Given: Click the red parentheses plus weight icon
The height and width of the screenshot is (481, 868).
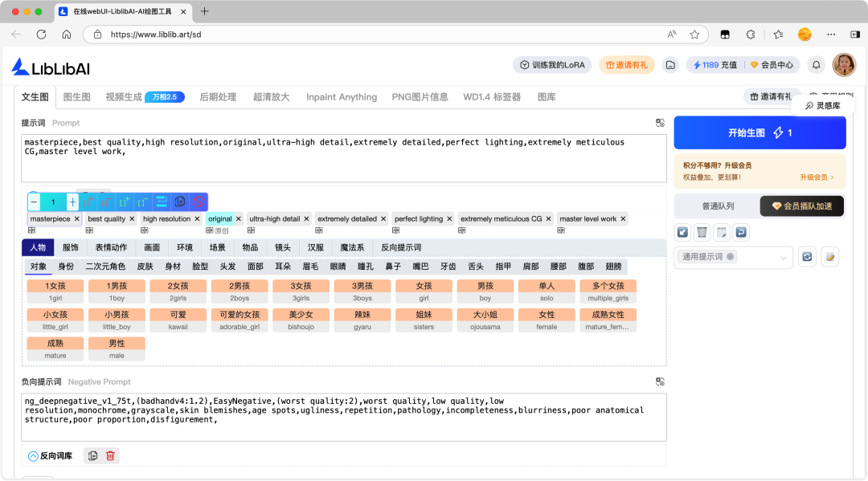Looking at the screenshot, I should (88, 202).
